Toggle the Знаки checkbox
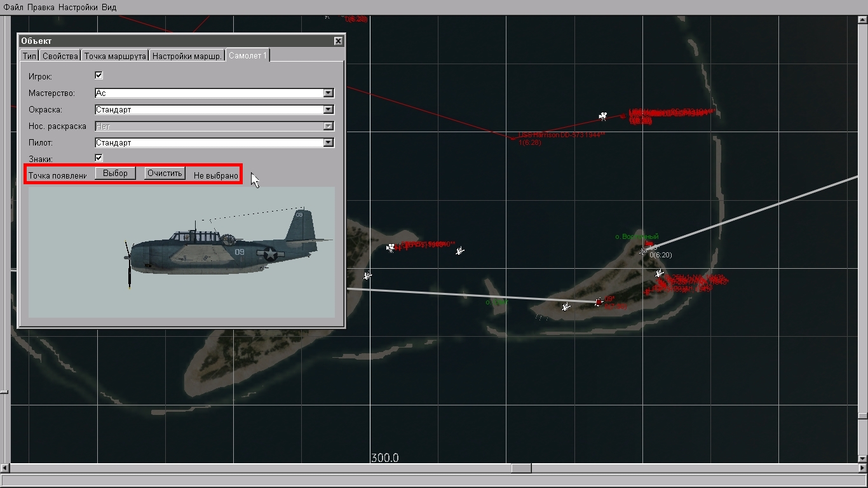This screenshot has height=488, width=868. pyautogui.click(x=98, y=158)
